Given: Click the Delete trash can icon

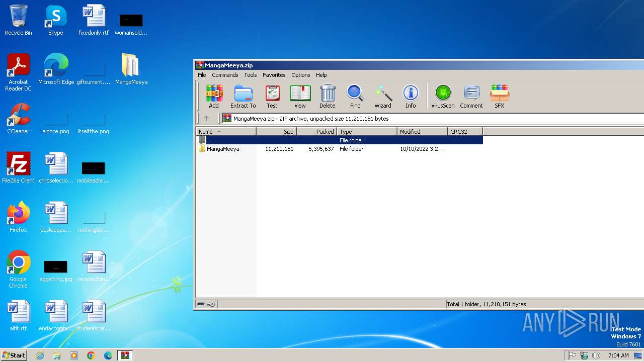Looking at the screenshot, I should click(x=327, y=96).
